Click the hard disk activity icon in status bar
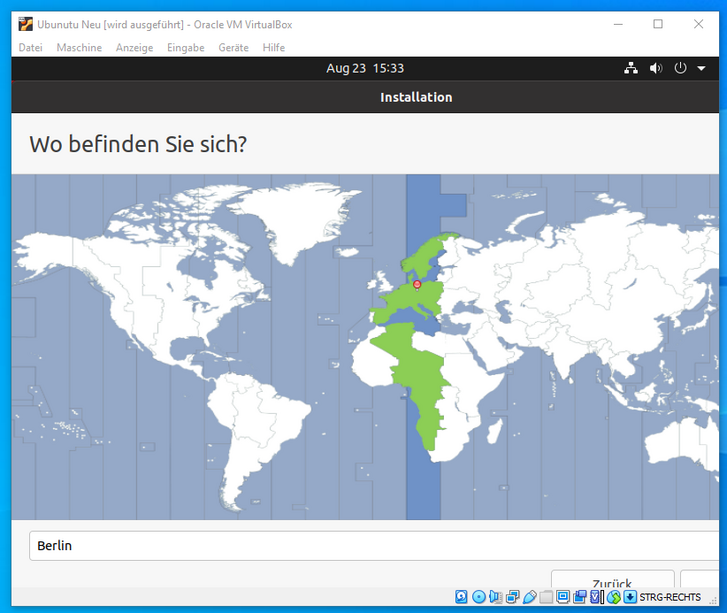727x613 pixels. (461, 597)
